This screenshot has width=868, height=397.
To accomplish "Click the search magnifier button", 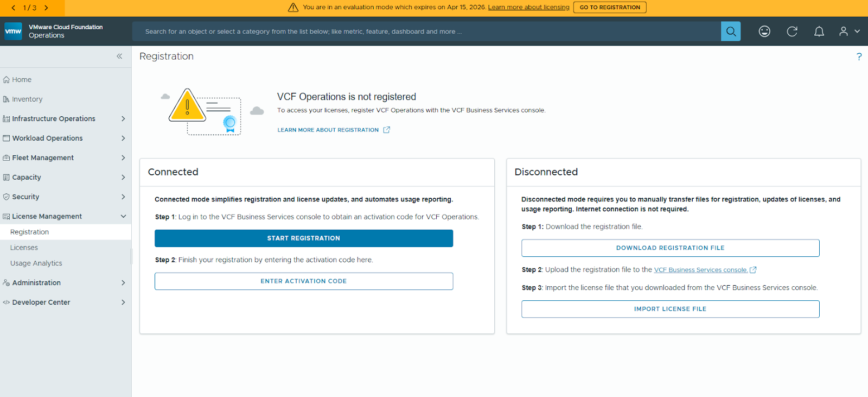I will [731, 31].
